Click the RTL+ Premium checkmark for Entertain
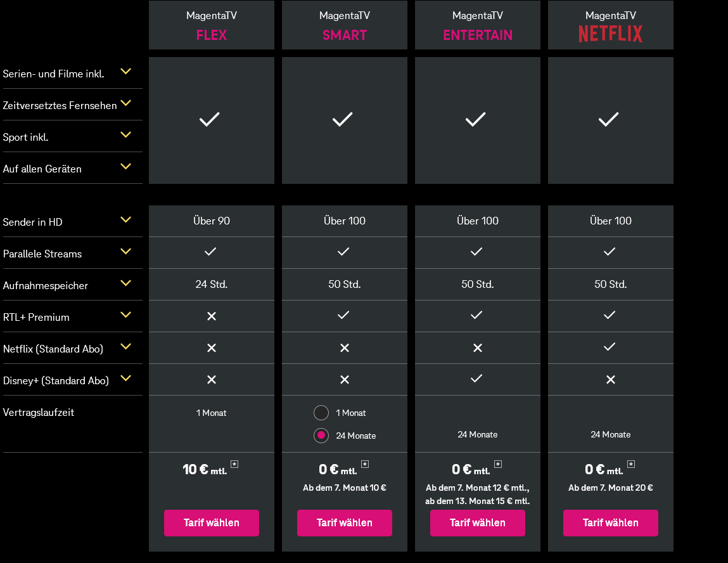 tap(476, 315)
